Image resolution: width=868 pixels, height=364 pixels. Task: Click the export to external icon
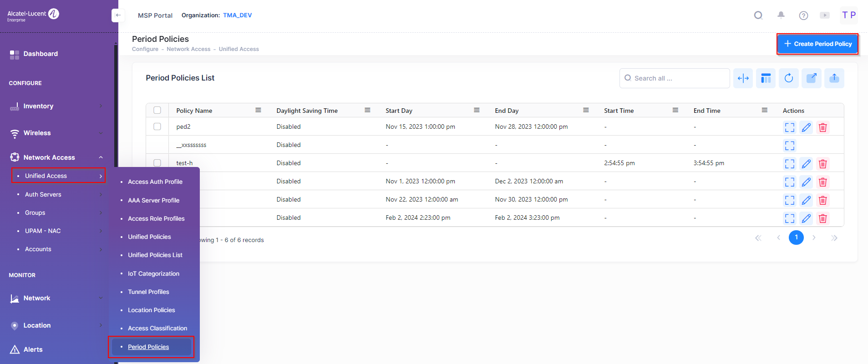[812, 78]
